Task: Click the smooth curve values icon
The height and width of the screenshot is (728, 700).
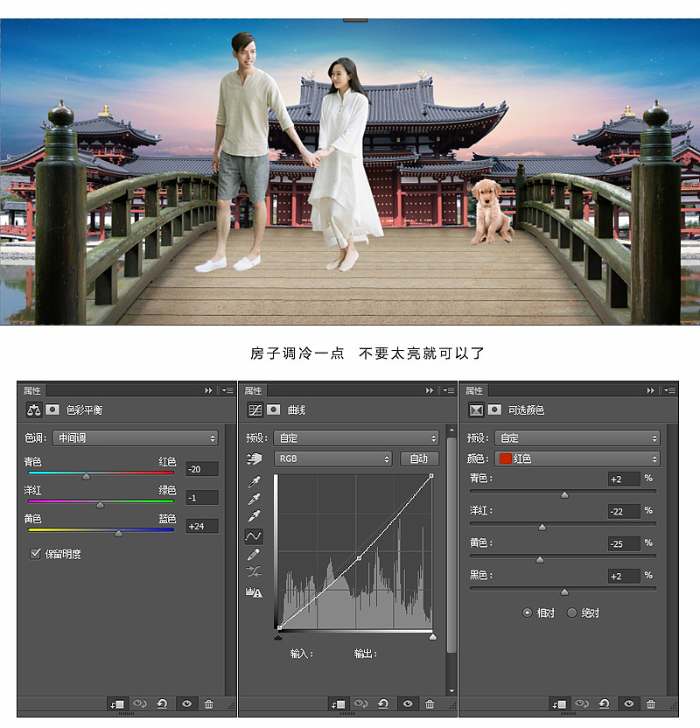Action: 254,571
